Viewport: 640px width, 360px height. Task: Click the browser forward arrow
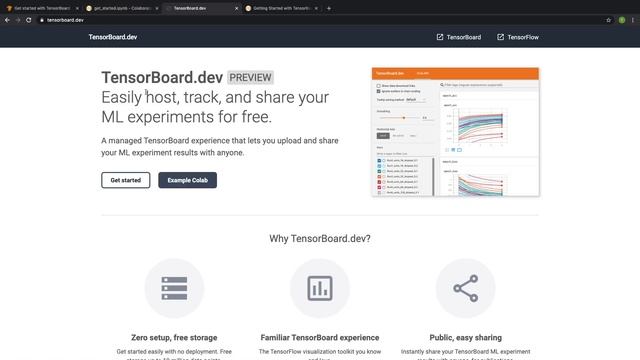click(x=18, y=20)
